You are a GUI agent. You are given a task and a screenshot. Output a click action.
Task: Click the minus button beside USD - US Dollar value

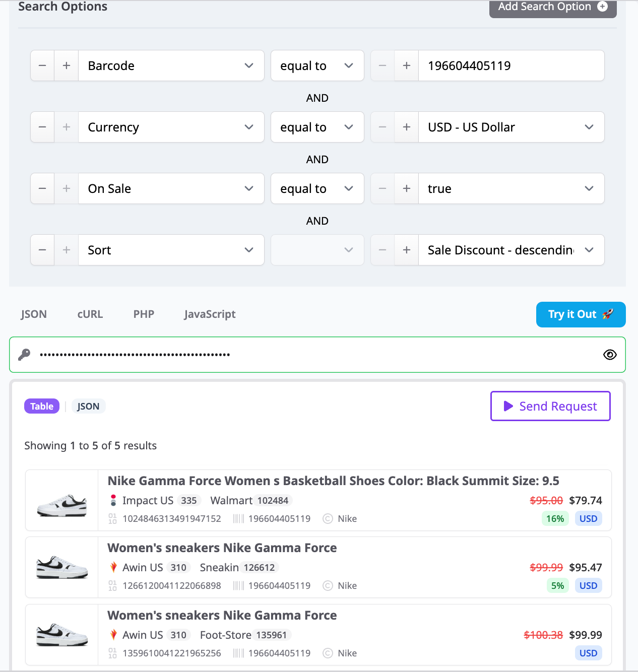(382, 127)
